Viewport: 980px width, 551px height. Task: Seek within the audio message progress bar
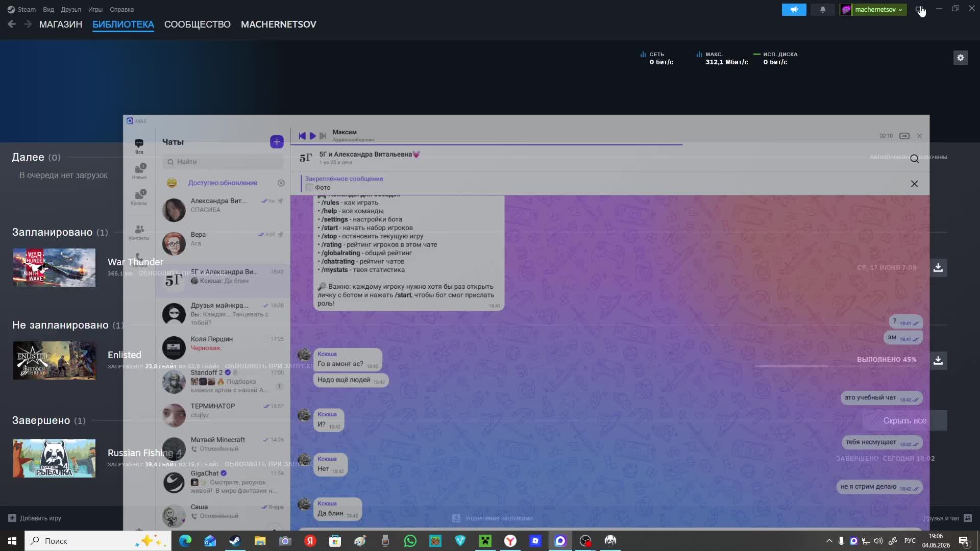[x=610, y=145]
